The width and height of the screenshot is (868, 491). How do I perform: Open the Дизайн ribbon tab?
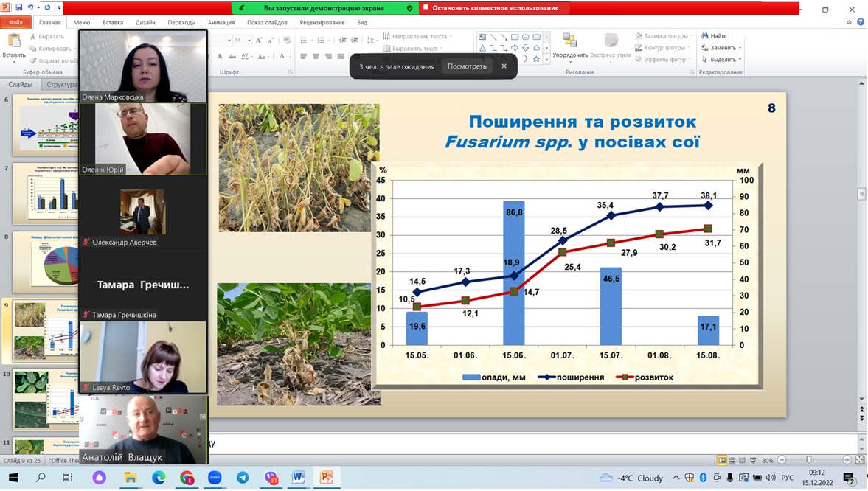click(x=145, y=22)
